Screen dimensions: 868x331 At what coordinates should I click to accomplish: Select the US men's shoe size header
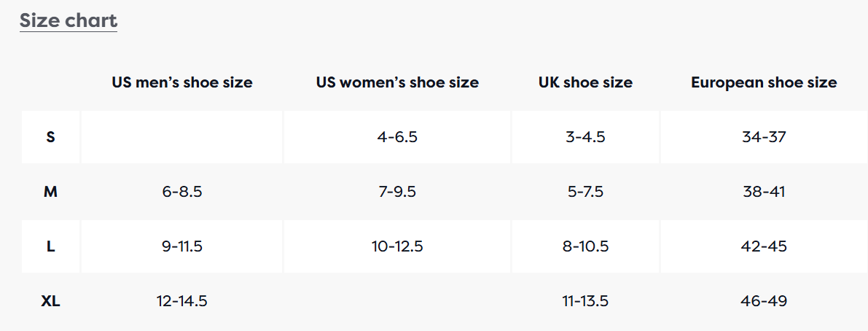[182, 82]
